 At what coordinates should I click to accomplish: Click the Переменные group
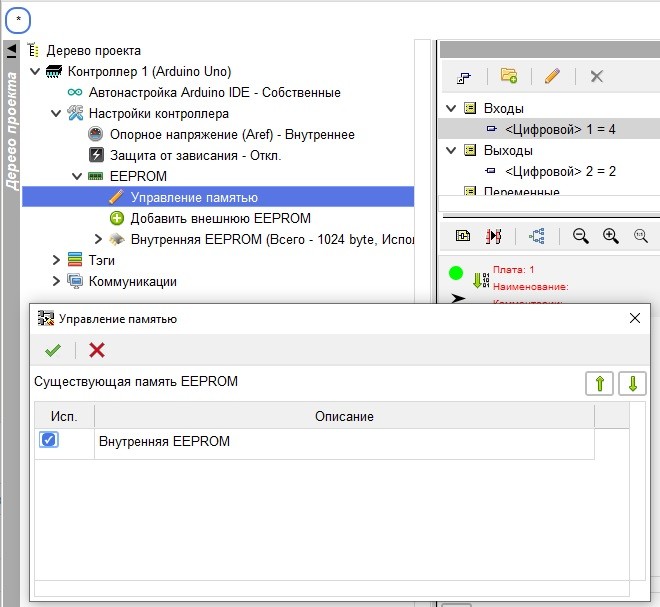click(x=522, y=192)
